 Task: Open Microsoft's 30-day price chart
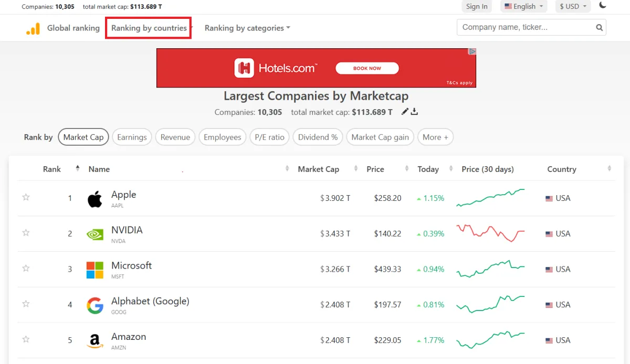point(490,269)
